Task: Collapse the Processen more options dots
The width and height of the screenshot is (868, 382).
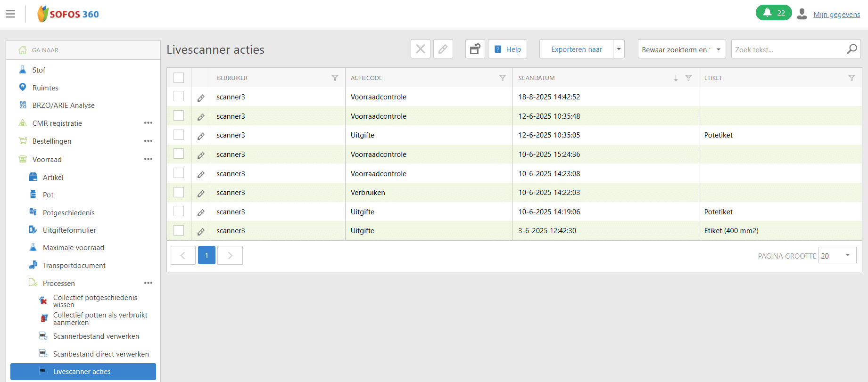Action: 149,283
